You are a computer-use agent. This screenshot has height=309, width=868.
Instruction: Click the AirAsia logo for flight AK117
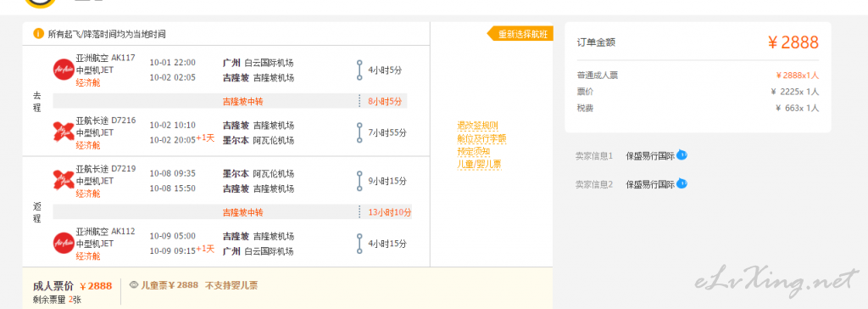click(63, 70)
